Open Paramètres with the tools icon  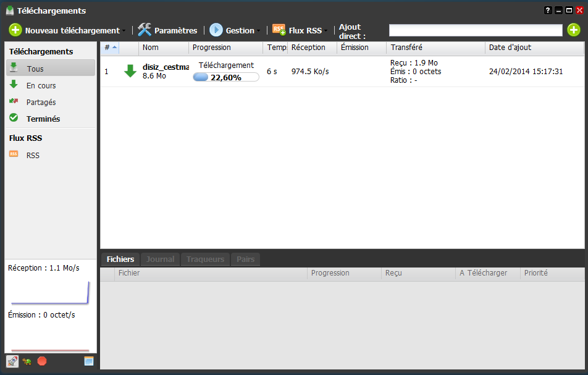click(x=167, y=30)
